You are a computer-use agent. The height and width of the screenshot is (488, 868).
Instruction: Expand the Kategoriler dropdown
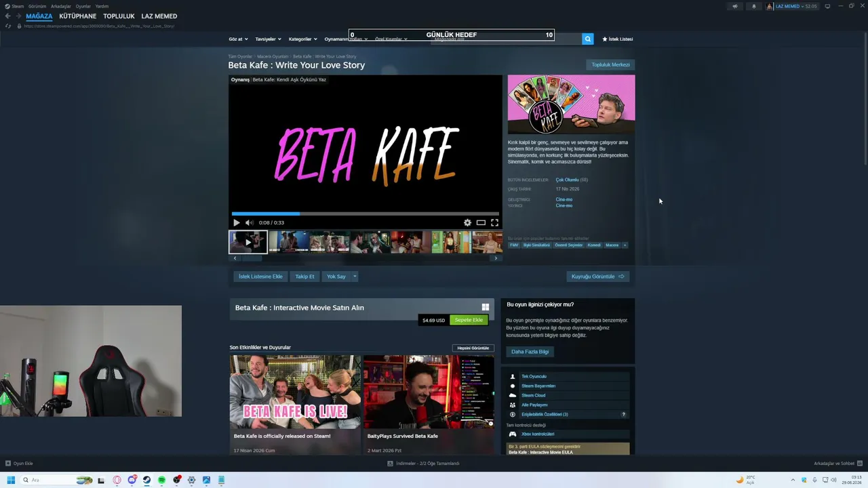pyautogui.click(x=302, y=39)
